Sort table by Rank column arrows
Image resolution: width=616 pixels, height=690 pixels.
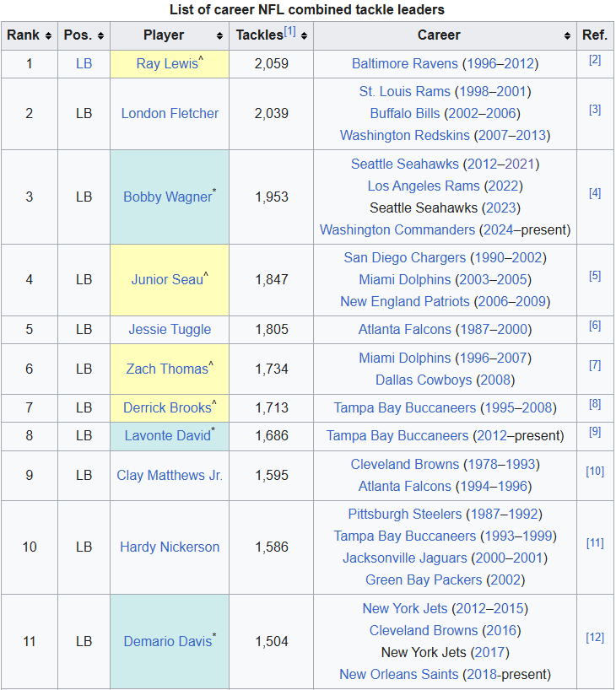[48, 36]
